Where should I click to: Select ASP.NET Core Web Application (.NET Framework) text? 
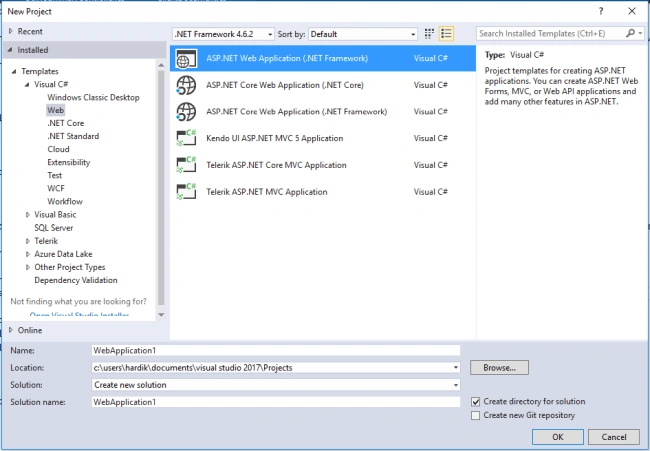(296, 112)
